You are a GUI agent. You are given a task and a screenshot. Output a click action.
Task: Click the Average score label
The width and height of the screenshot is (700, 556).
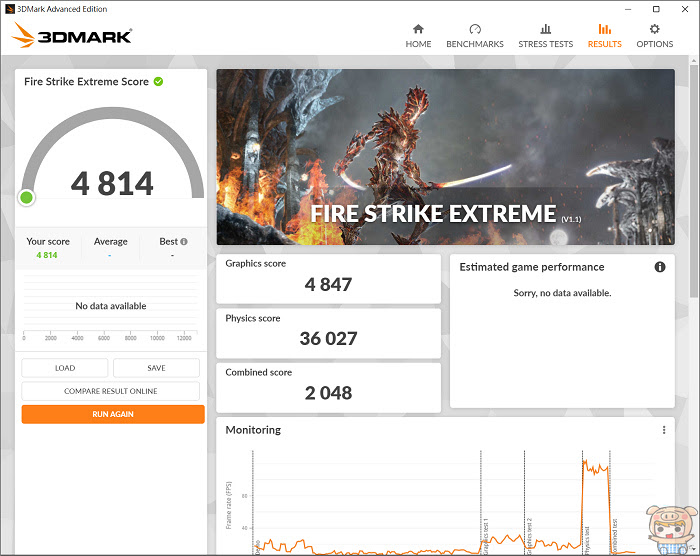pyautogui.click(x=111, y=242)
